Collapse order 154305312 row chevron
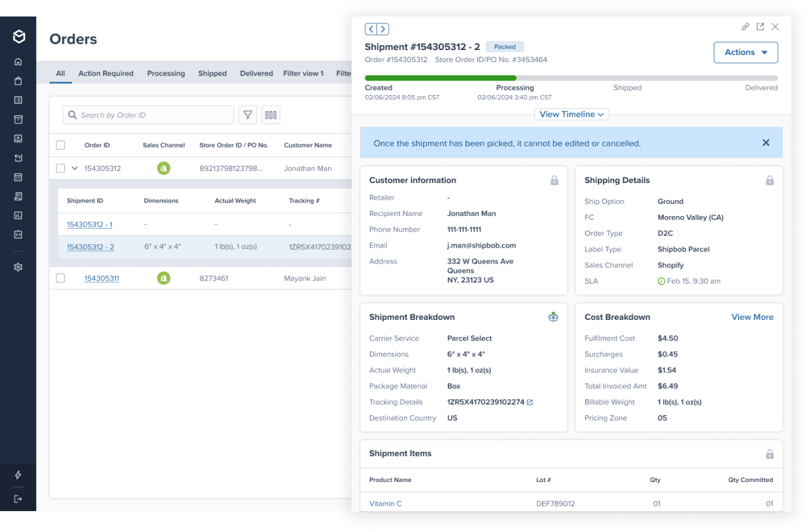Viewport: 810px width, 532px height. pos(75,168)
